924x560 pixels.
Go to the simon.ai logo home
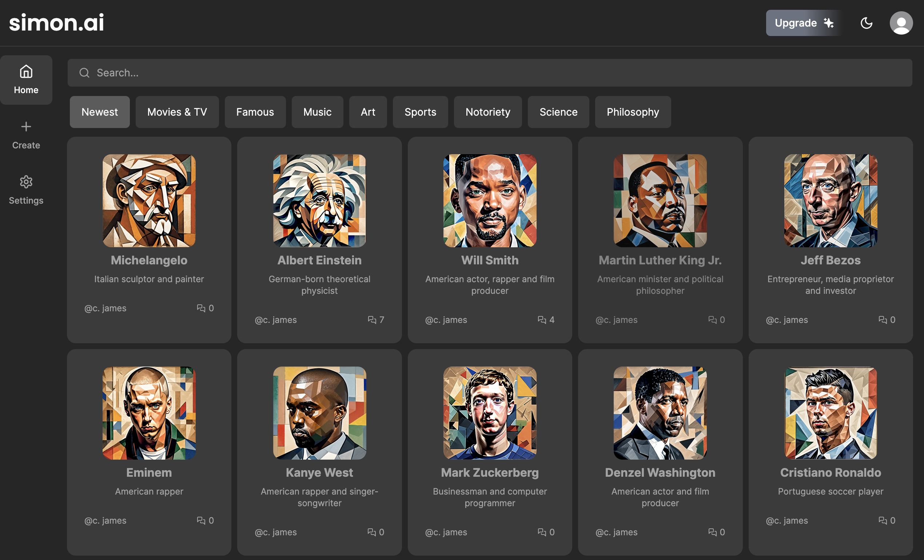coord(57,23)
